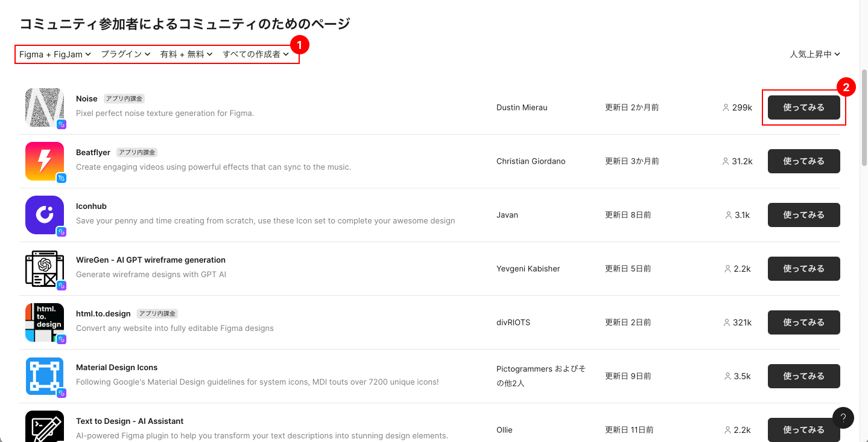Open the Beatflyer plugin title link
Viewport: 868px width, 442px height.
coord(93,152)
